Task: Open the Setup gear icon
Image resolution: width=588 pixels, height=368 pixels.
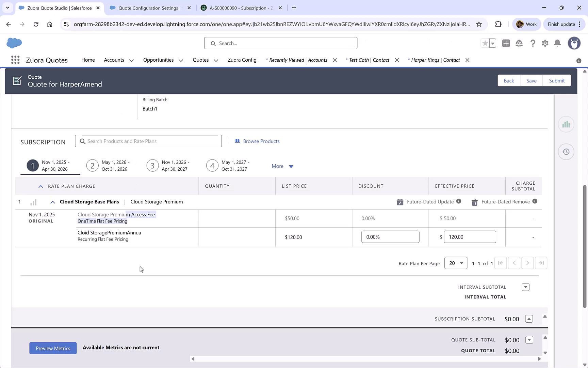Action: [545, 43]
